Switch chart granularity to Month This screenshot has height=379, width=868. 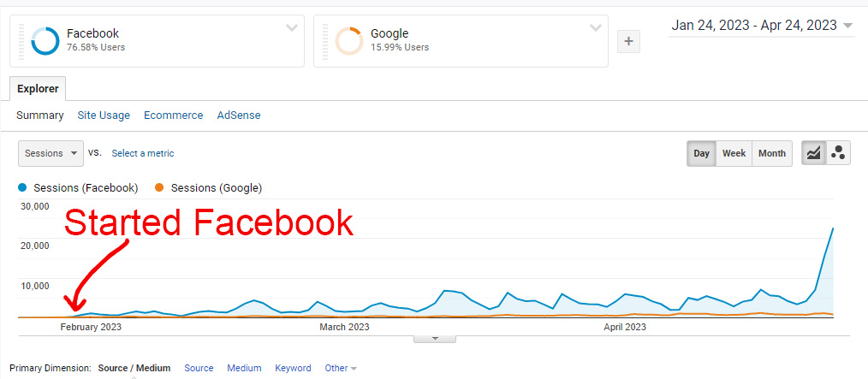pyautogui.click(x=771, y=153)
